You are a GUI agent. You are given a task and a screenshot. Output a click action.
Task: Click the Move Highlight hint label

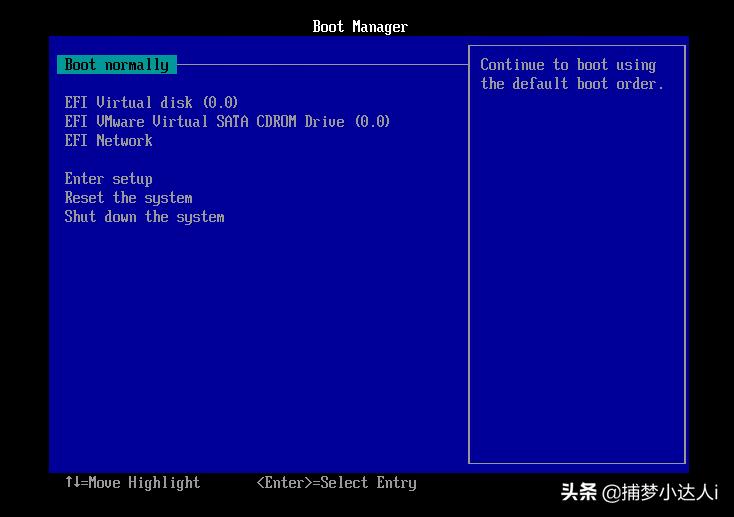[x=144, y=483]
